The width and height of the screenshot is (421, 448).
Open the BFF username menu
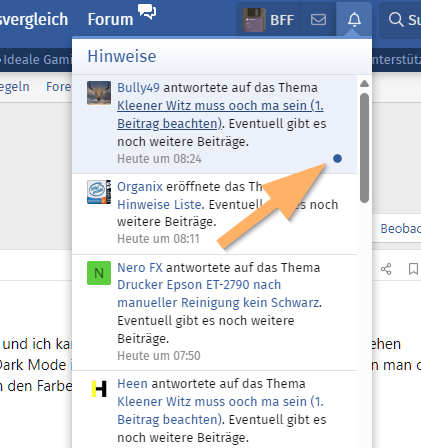click(x=282, y=20)
